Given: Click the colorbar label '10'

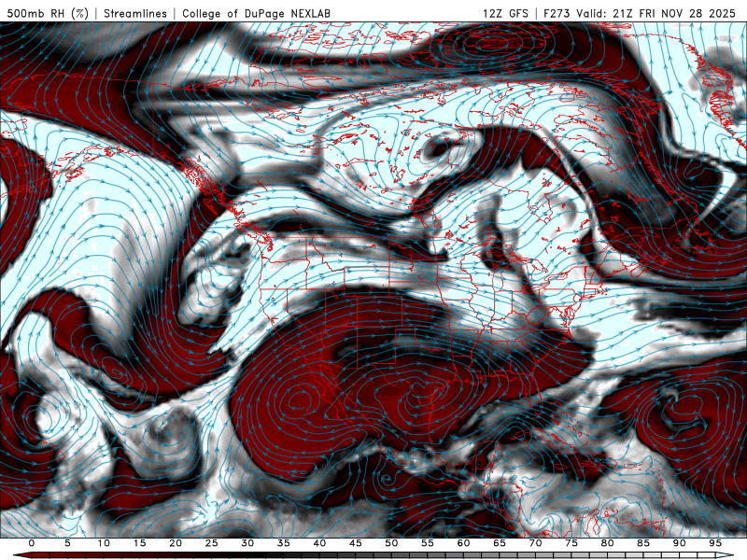Looking at the screenshot, I should coord(104,543).
